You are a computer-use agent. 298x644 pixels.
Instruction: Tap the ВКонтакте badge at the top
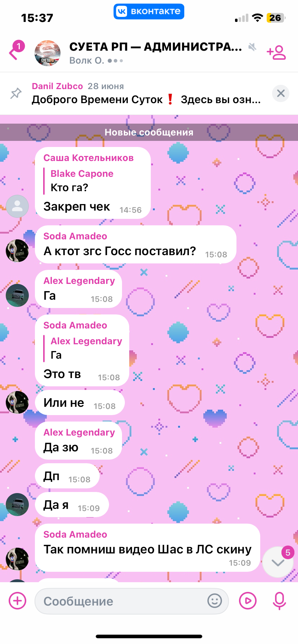coord(149,11)
